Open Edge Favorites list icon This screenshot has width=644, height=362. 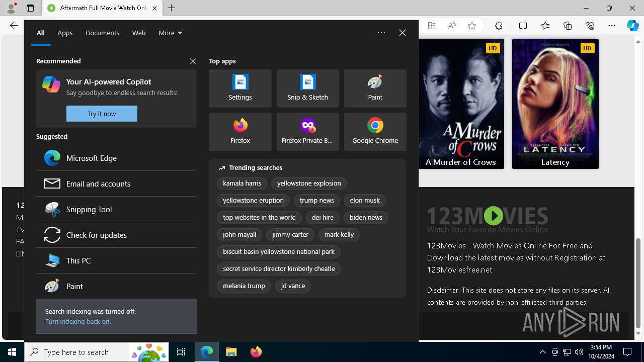pos(545,26)
